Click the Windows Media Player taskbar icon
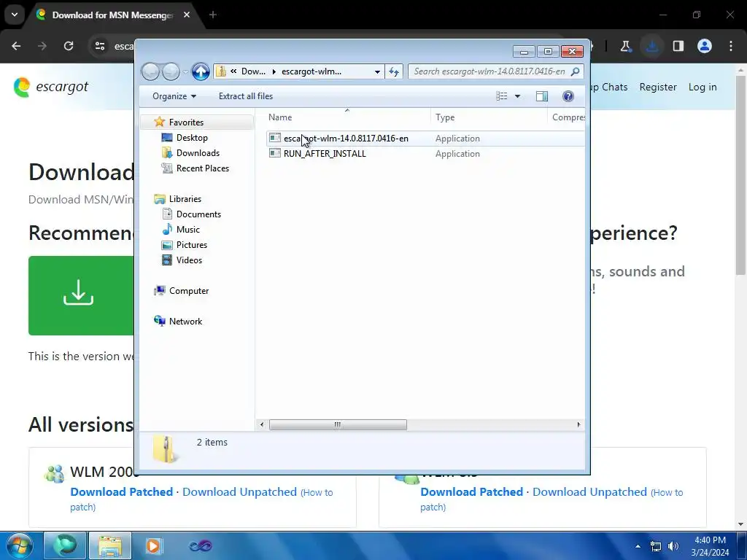Image resolution: width=747 pixels, height=560 pixels. [x=153, y=545]
